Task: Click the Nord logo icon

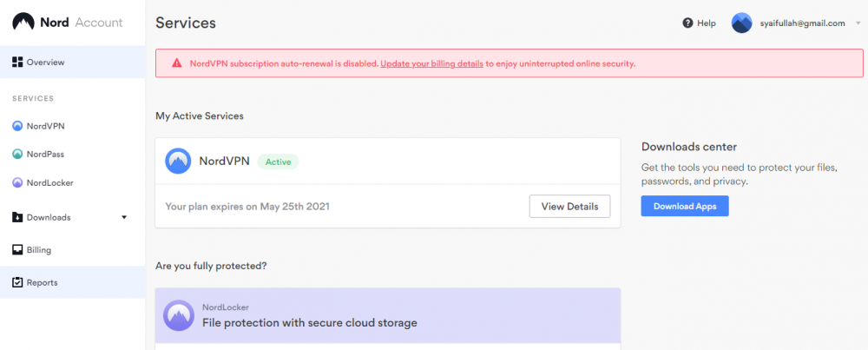Action: point(23,23)
